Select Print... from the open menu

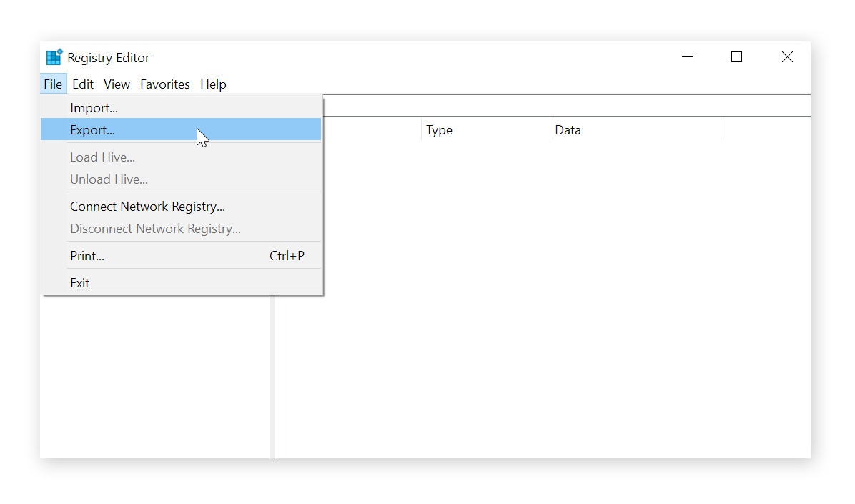click(x=87, y=255)
